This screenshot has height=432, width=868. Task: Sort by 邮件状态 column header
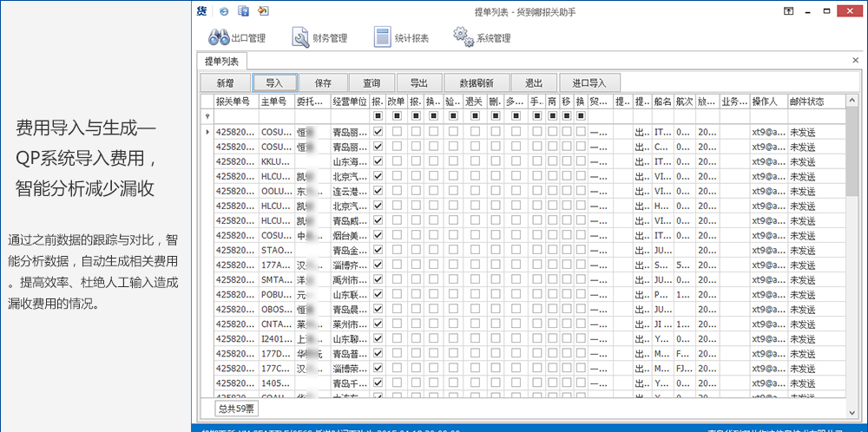(817, 101)
